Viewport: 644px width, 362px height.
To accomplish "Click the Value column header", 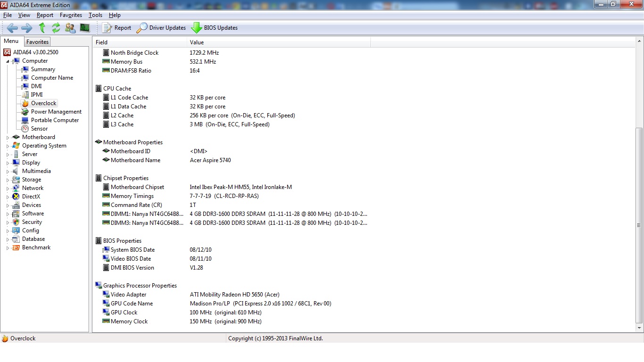I will 279,42.
